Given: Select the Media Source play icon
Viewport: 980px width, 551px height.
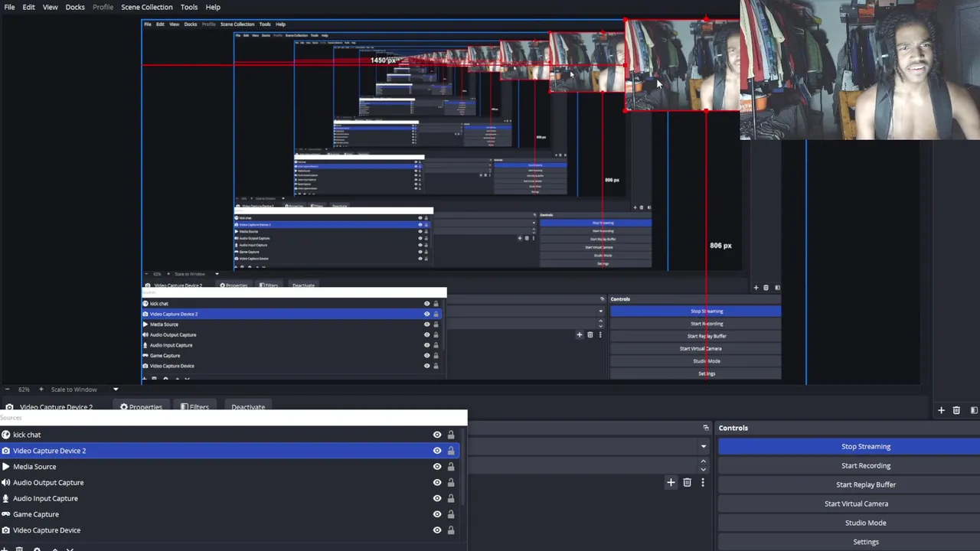Looking at the screenshot, I should [x=6, y=467].
